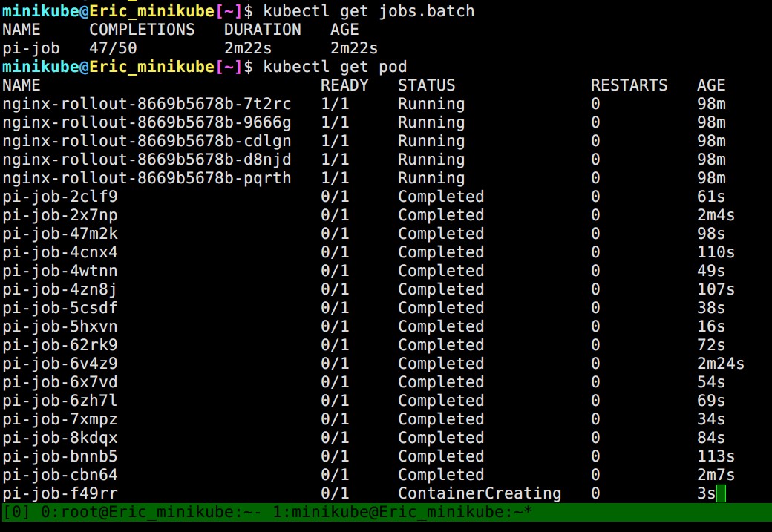The image size is (772, 532).
Task: Click the pod name pi-job-5csdf
Action: click(60, 308)
